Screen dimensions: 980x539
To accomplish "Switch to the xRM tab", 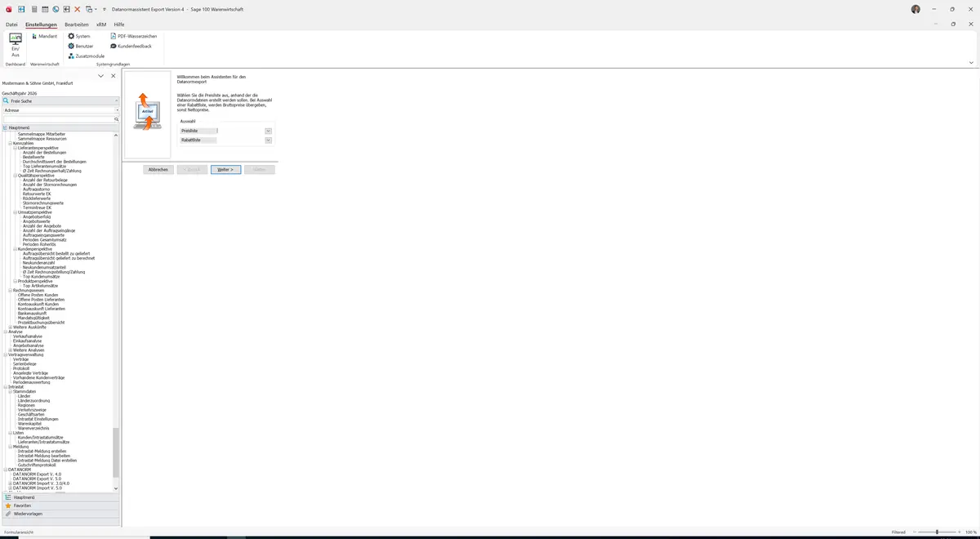I will click(101, 24).
